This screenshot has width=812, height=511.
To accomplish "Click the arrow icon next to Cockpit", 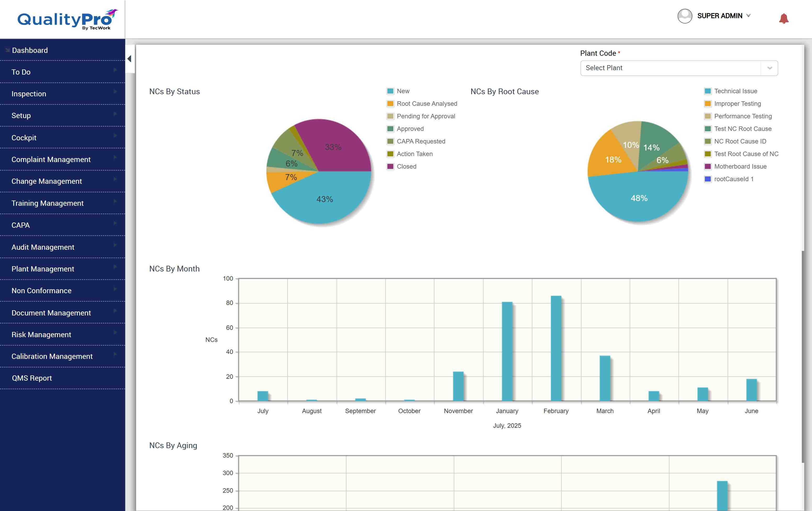I will click(115, 136).
